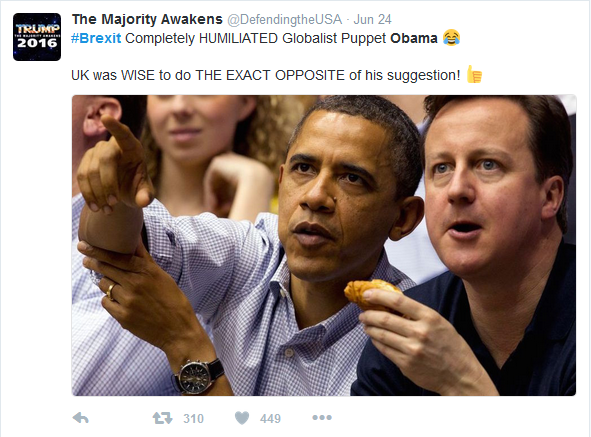Open the Jun 24 tweet timestamp
591x437 pixels.
[372, 19]
